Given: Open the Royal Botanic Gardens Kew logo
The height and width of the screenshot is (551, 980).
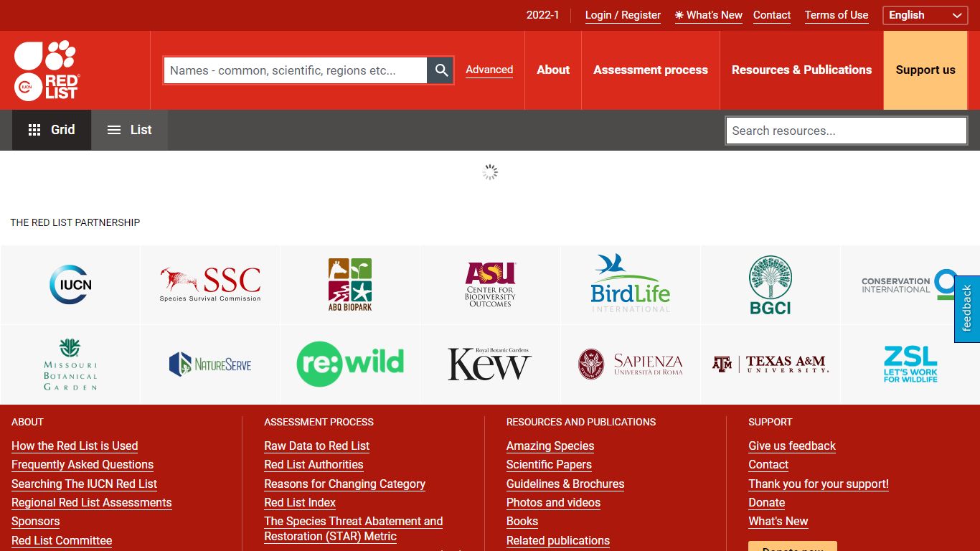Looking at the screenshot, I should [x=490, y=364].
